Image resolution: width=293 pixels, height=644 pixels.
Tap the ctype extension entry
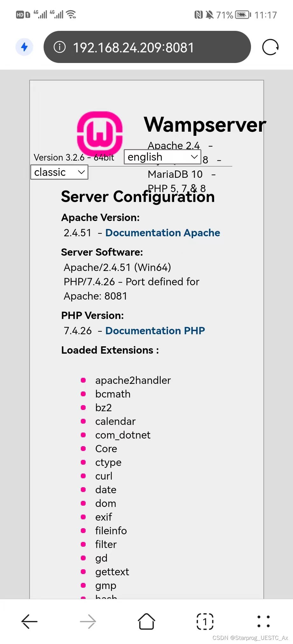(x=108, y=462)
